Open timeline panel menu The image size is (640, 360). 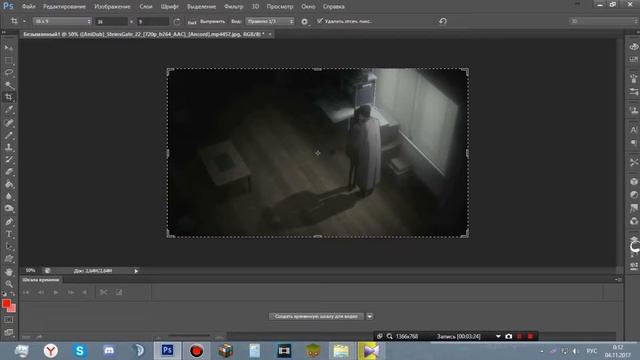click(x=618, y=280)
